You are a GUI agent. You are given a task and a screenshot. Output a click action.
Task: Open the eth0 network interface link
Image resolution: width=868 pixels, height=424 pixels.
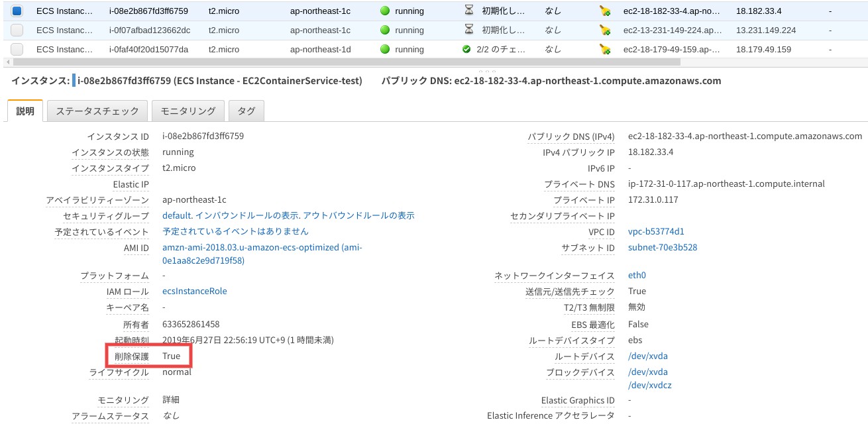pos(637,275)
